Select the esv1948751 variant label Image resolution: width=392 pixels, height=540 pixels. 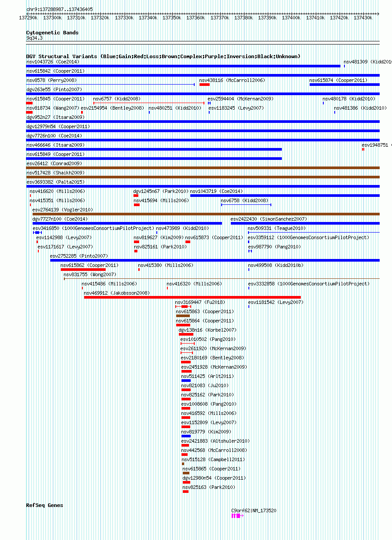click(x=377, y=145)
